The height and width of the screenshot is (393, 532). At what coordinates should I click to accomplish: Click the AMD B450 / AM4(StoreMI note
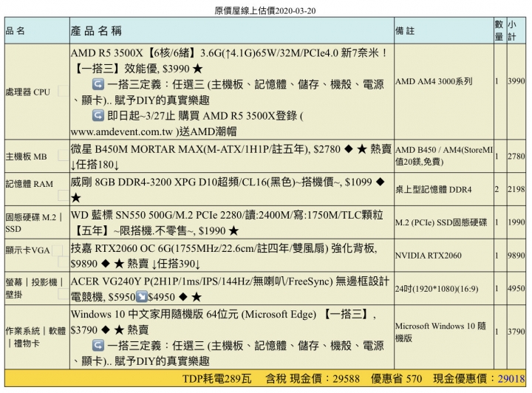click(x=444, y=149)
